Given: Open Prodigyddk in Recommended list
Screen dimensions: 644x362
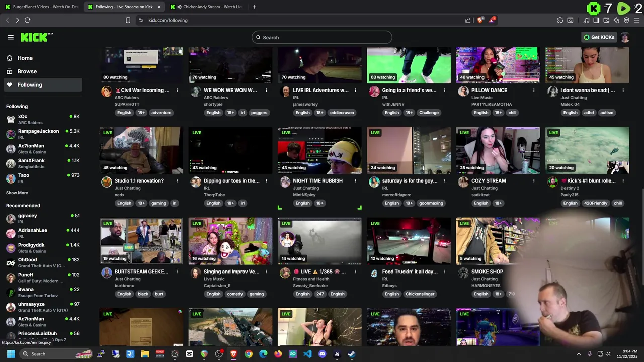Looking at the screenshot, I should click(43, 248).
